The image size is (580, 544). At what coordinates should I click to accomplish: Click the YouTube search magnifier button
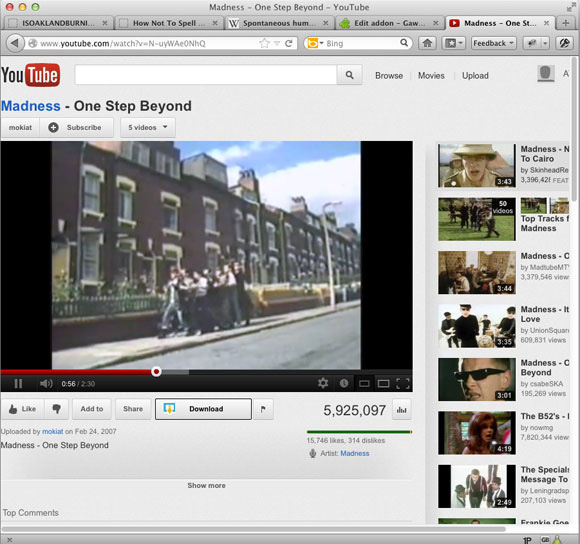click(x=349, y=75)
